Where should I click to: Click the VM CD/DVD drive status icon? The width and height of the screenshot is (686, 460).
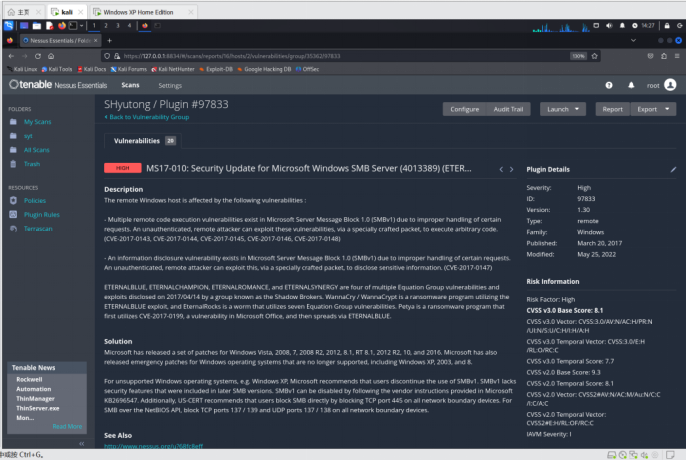coord(623,455)
